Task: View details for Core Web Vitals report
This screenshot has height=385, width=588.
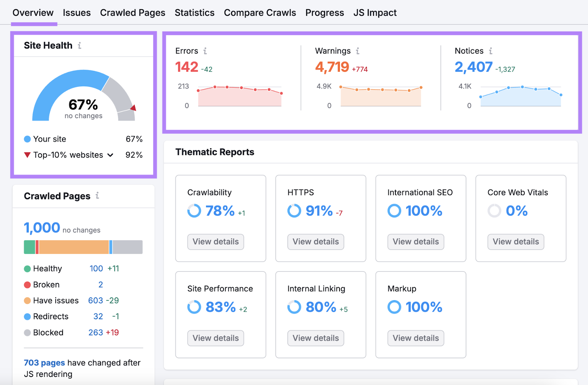Action: click(x=516, y=242)
